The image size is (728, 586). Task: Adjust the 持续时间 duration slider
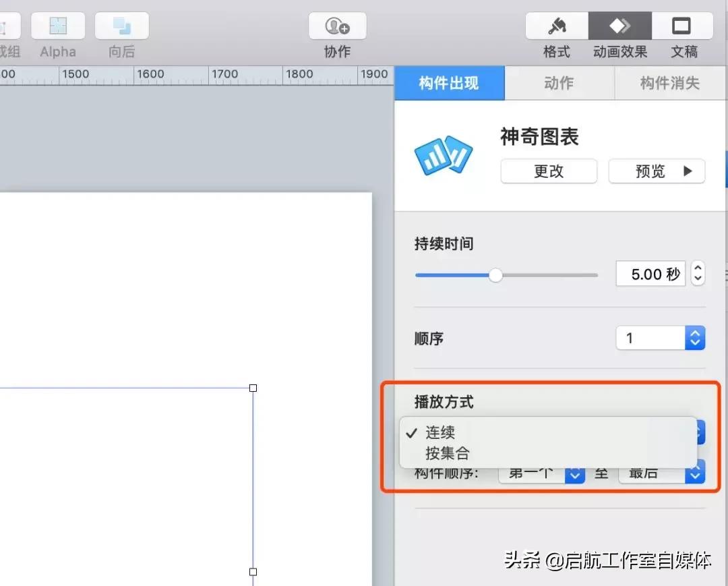497,275
